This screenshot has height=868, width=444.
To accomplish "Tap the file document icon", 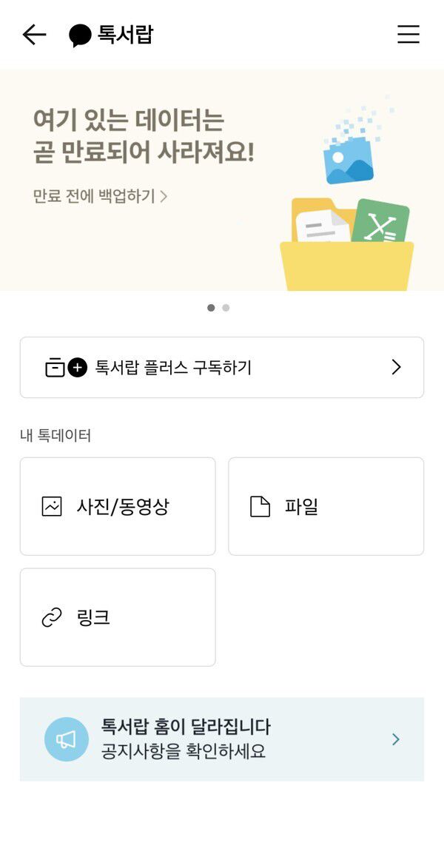I will click(x=260, y=507).
